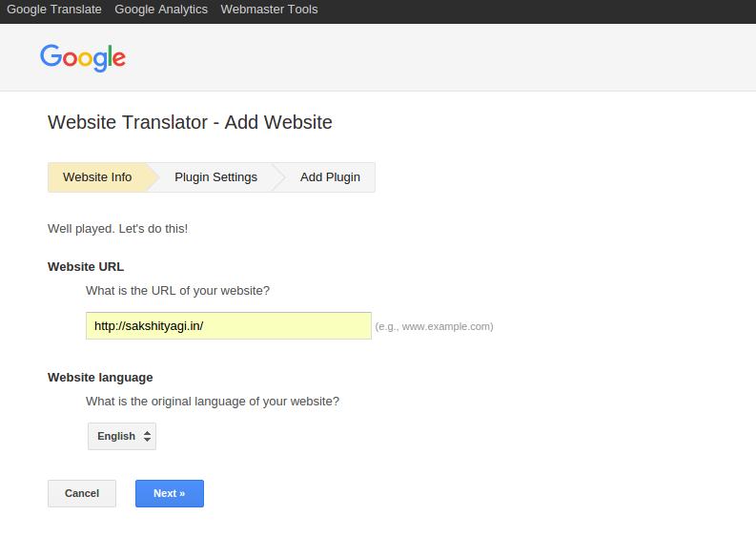
Task: Switch to the Plugin Settings step
Action: 215,177
